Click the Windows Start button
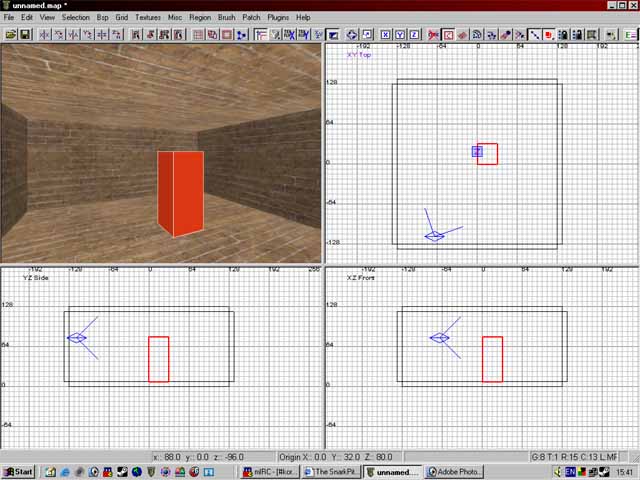This screenshot has width=640, height=480. (18, 472)
